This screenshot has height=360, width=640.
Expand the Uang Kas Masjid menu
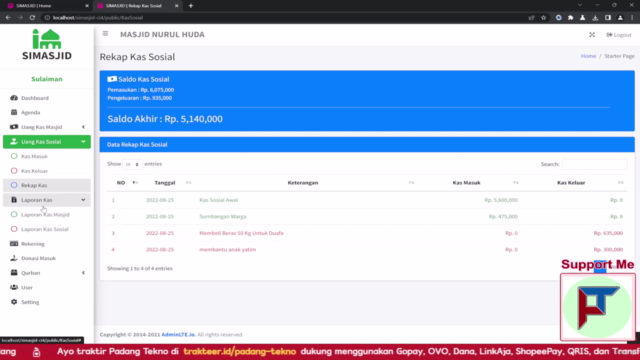click(47, 127)
